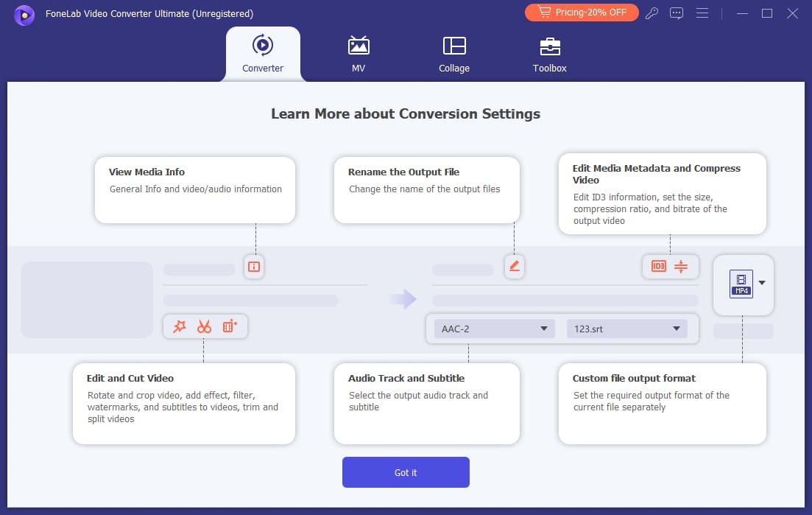The height and width of the screenshot is (515, 812).
Task: Click the View Media Info card
Action: pos(195,190)
